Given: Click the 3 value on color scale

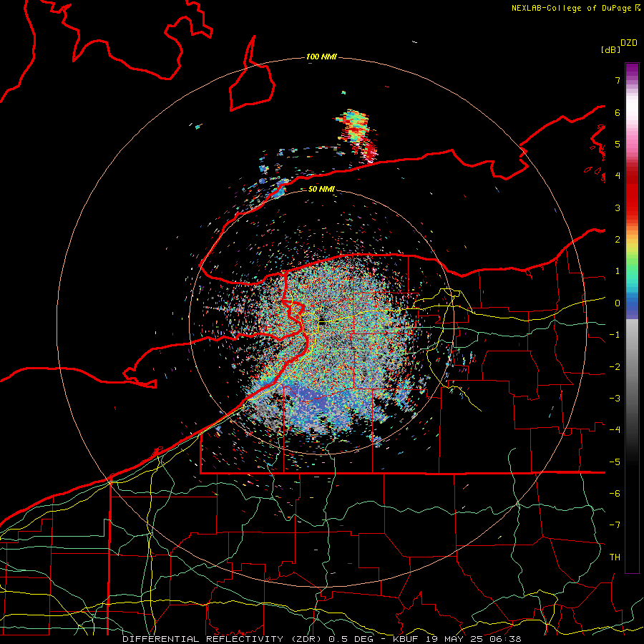Looking at the screenshot, I should (x=618, y=208).
